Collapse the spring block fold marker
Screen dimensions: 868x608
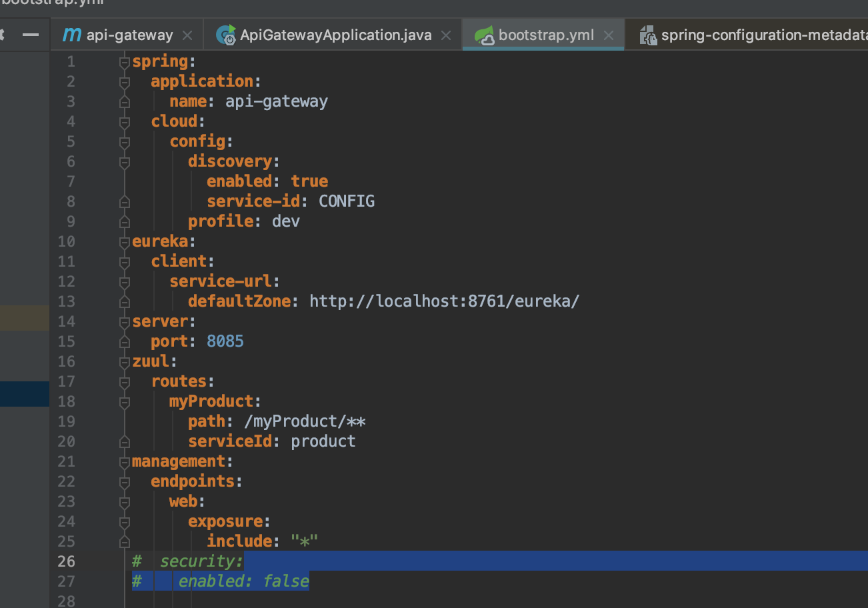[x=124, y=62]
